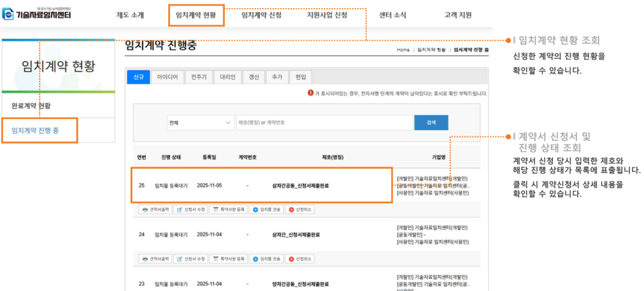Image resolution: width=644 pixels, height=291 pixels.
Task: Click 신청취소 cancel button for entry 25
Action: [300, 210]
